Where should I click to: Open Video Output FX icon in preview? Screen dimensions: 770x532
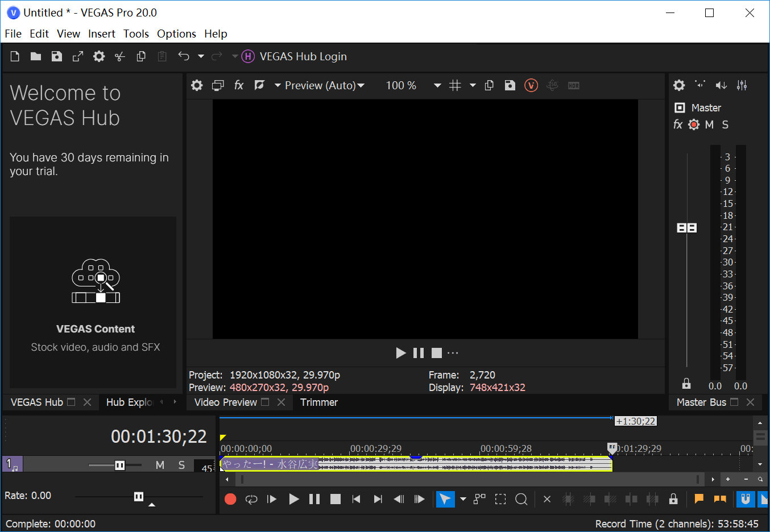coord(239,85)
